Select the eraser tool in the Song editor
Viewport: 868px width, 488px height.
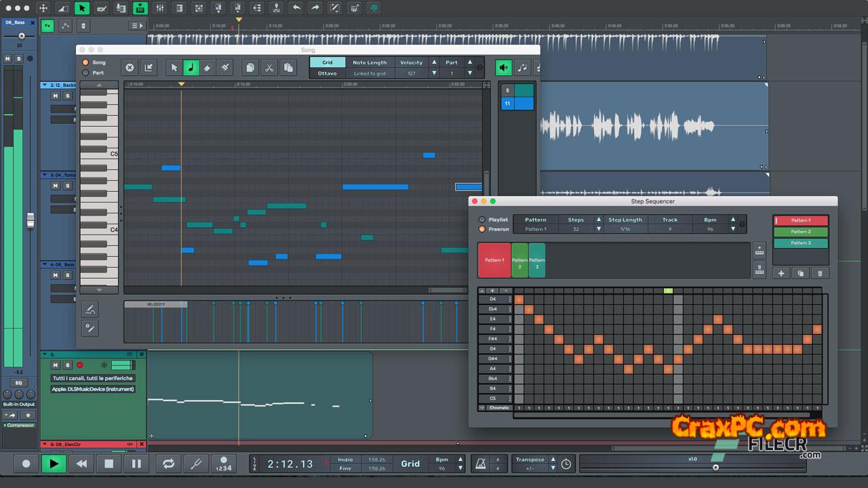[x=208, y=68]
